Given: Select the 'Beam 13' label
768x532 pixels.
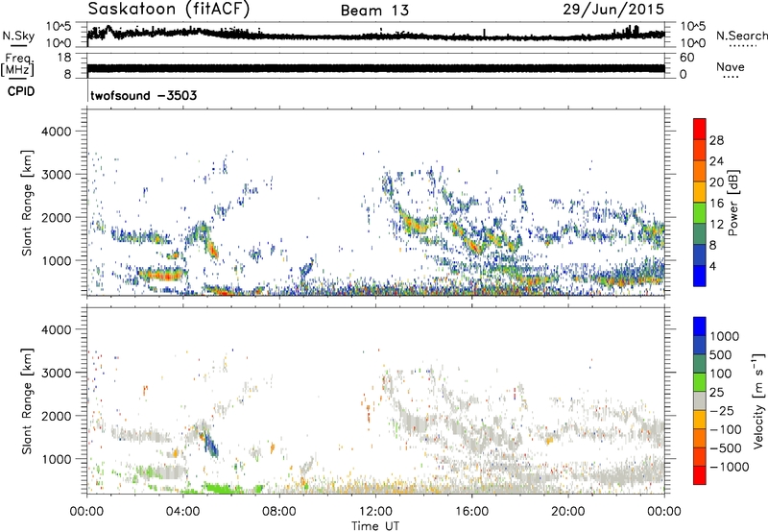Looking at the screenshot, I should coord(374,11).
